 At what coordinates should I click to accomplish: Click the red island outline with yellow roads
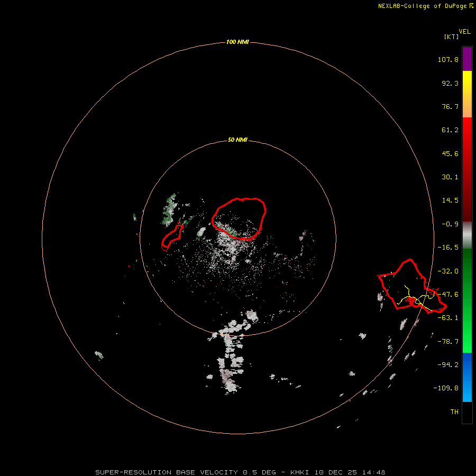(x=412, y=286)
